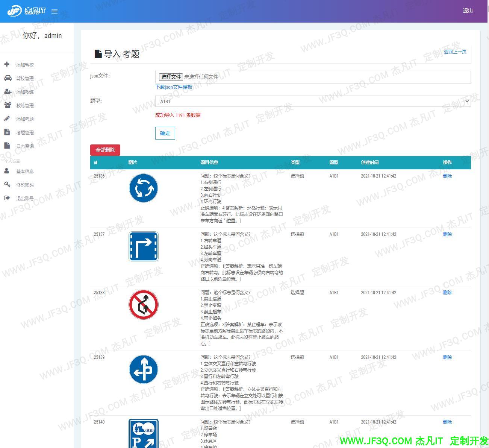Toggle the hamburger menu icon in header
Image resolution: width=489 pixels, height=448 pixels.
[x=55, y=12]
